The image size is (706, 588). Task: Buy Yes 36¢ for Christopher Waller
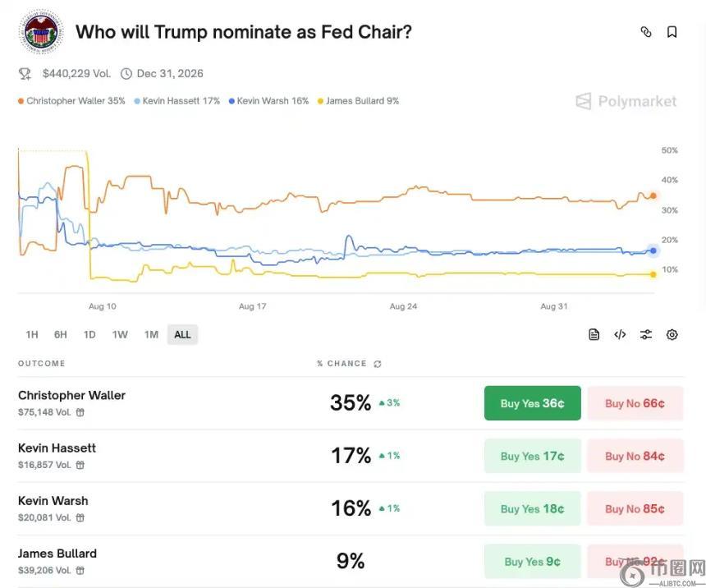[532, 403]
